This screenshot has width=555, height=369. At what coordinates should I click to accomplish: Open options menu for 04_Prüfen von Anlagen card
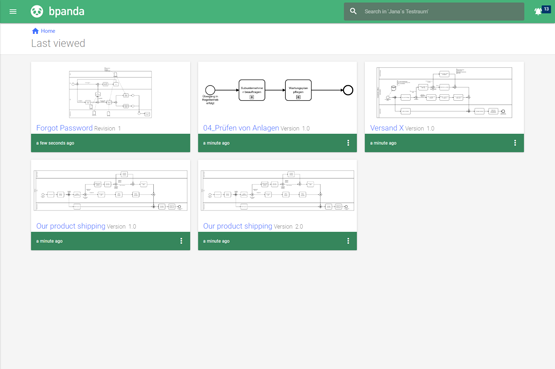coord(348,143)
